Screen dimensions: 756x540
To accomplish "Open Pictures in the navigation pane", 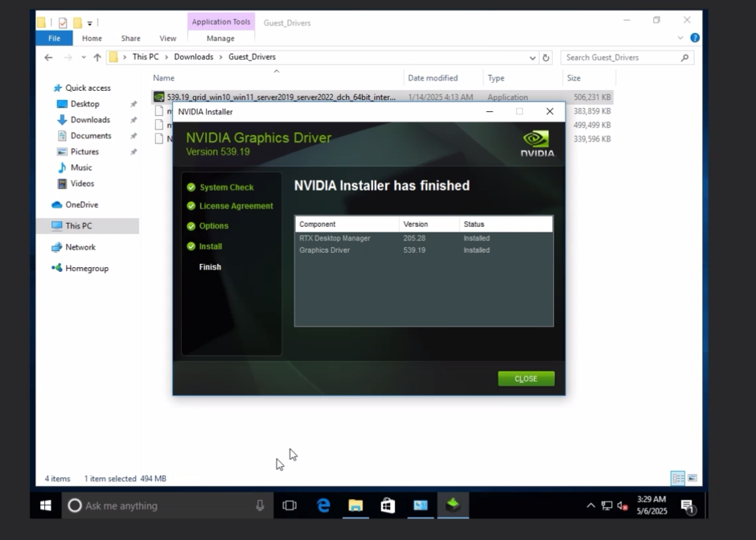I will (84, 151).
